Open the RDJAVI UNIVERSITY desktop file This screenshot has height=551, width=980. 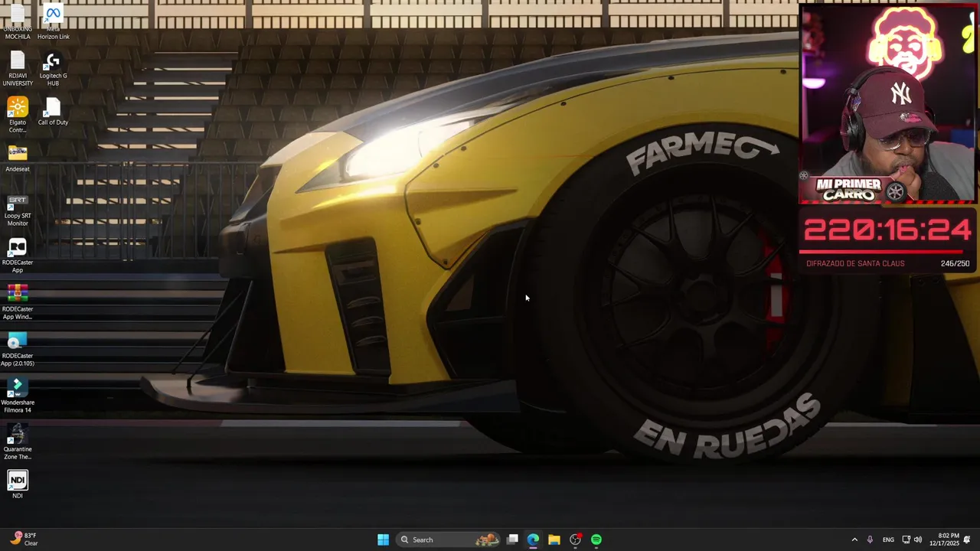(x=18, y=69)
